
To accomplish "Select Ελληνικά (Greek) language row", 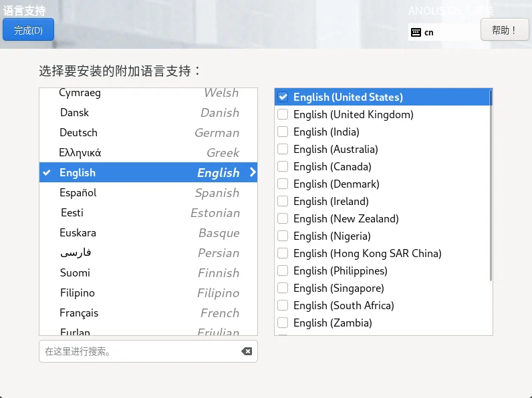I will [148, 152].
